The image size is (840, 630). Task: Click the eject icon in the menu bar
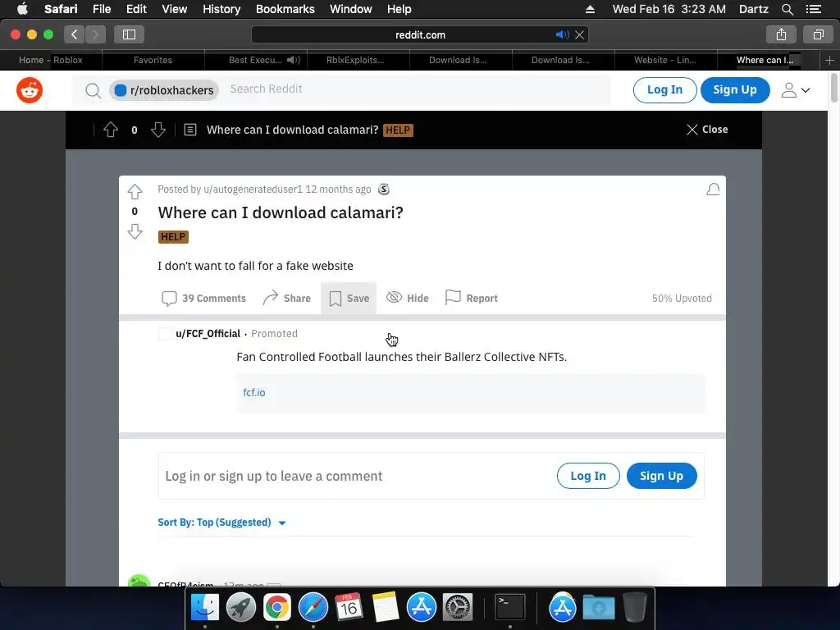590,9
